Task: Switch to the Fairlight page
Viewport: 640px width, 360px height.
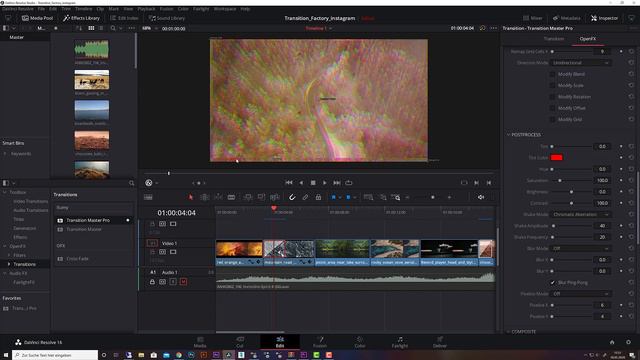Action: [400, 342]
